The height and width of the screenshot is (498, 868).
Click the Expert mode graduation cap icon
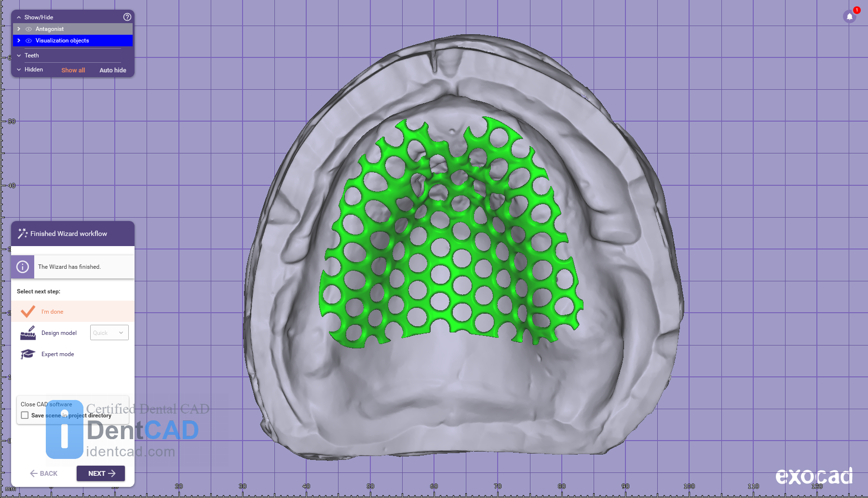(28, 354)
